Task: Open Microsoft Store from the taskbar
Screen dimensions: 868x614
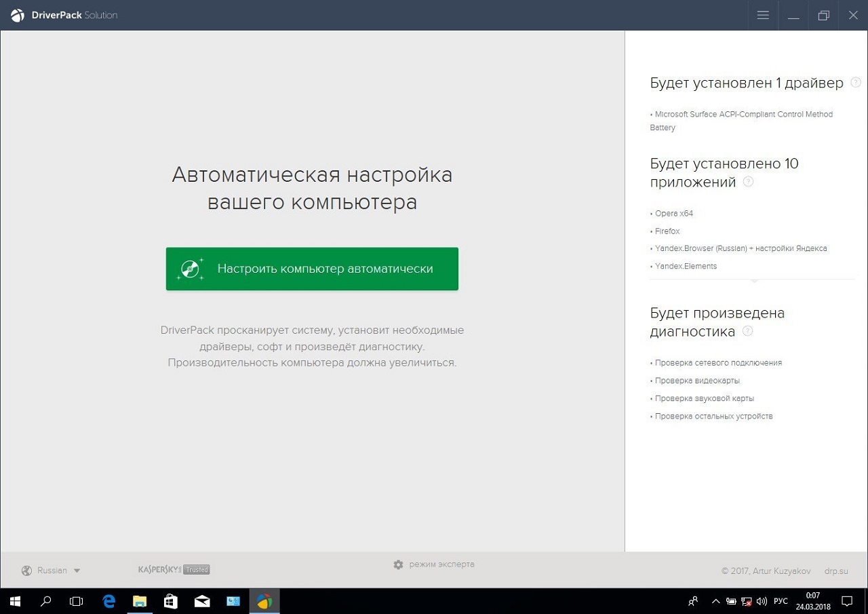Action: [x=171, y=601]
